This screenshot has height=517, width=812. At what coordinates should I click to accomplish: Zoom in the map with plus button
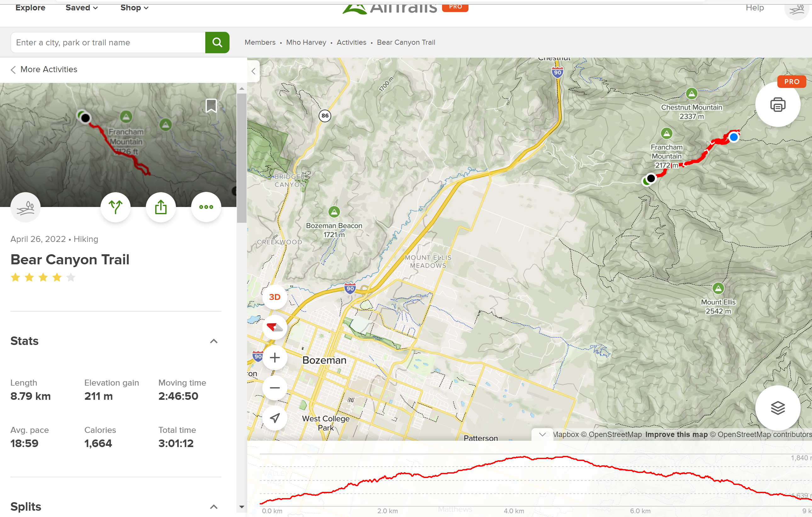(275, 357)
